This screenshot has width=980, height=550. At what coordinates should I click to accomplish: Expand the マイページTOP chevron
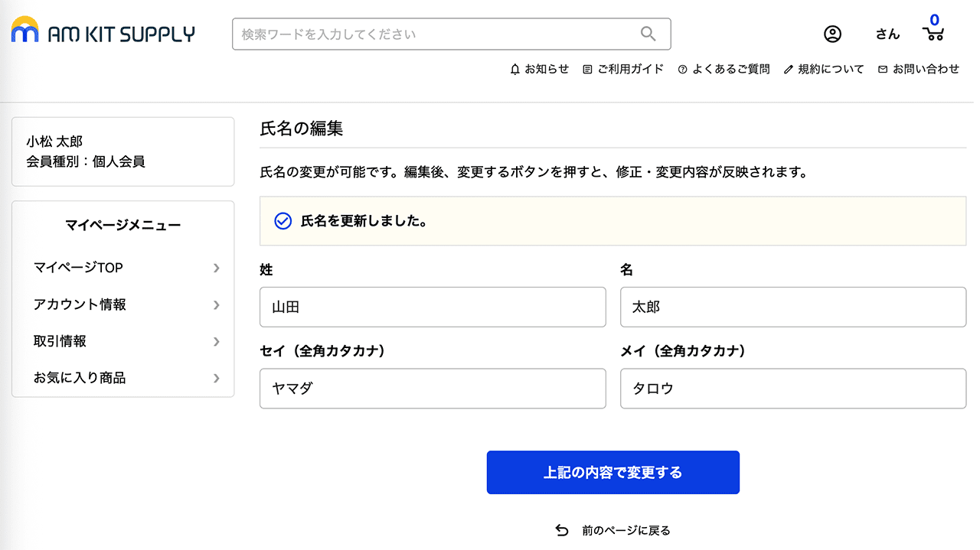click(217, 268)
